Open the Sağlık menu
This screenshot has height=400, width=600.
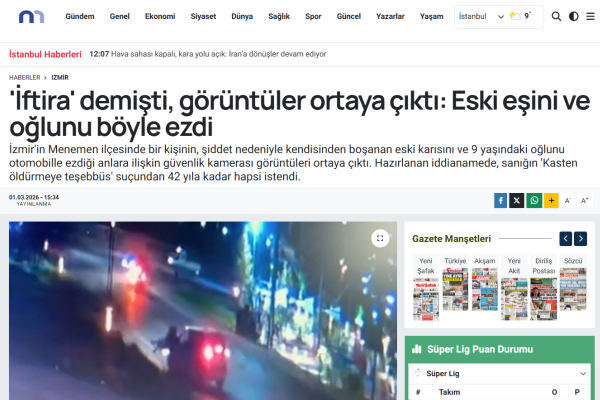279,16
